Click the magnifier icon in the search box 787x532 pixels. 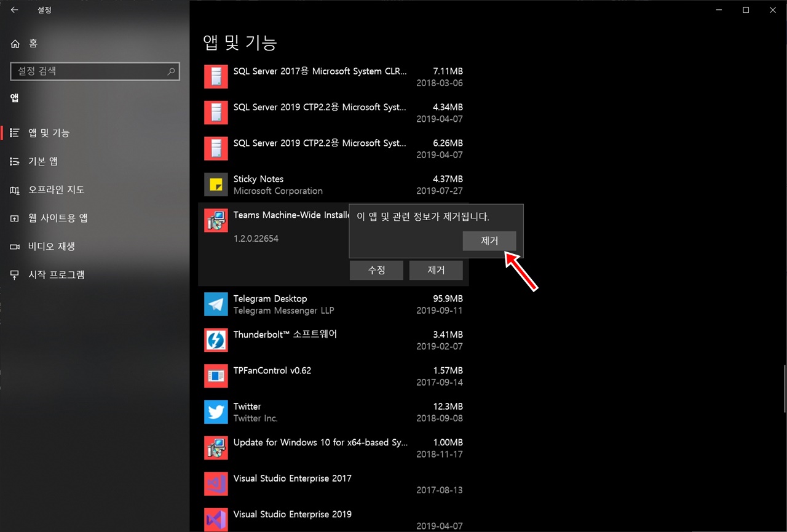click(x=172, y=71)
